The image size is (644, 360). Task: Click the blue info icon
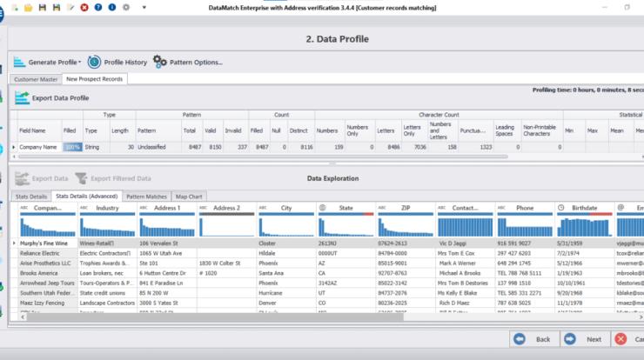point(112,7)
